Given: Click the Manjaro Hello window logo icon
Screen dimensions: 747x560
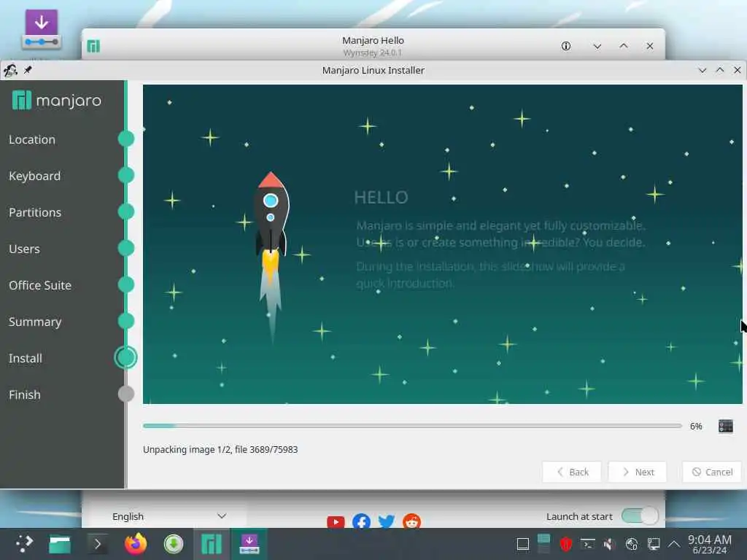Looking at the screenshot, I should tap(93, 46).
